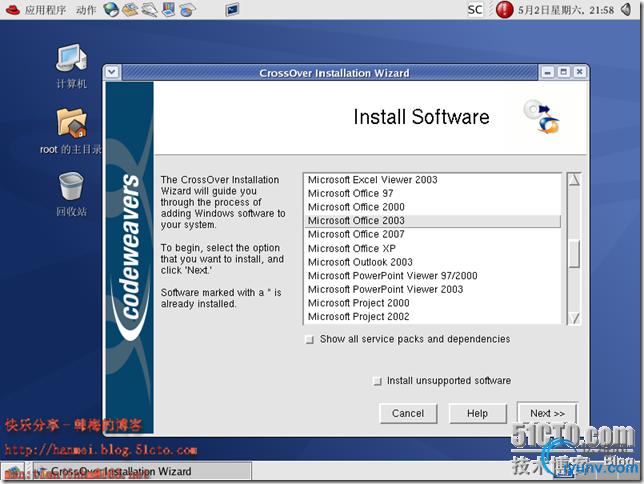This screenshot has width=644, height=484.
Task: Open the red update alert icon
Action: click(x=504, y=9)
